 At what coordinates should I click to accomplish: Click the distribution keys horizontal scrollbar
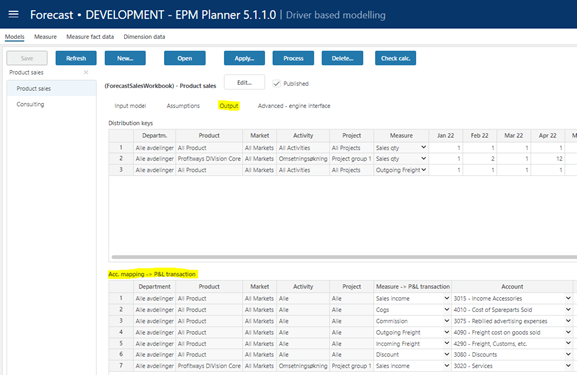click(344, 257)
